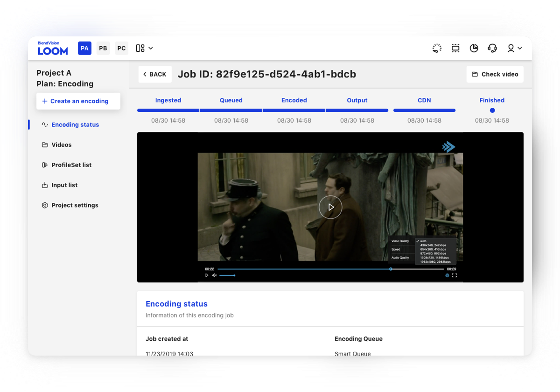Click the Finished stage dot marker
Image resolution: width=560 pixels, height=392 pixels.
coord(492,111)
